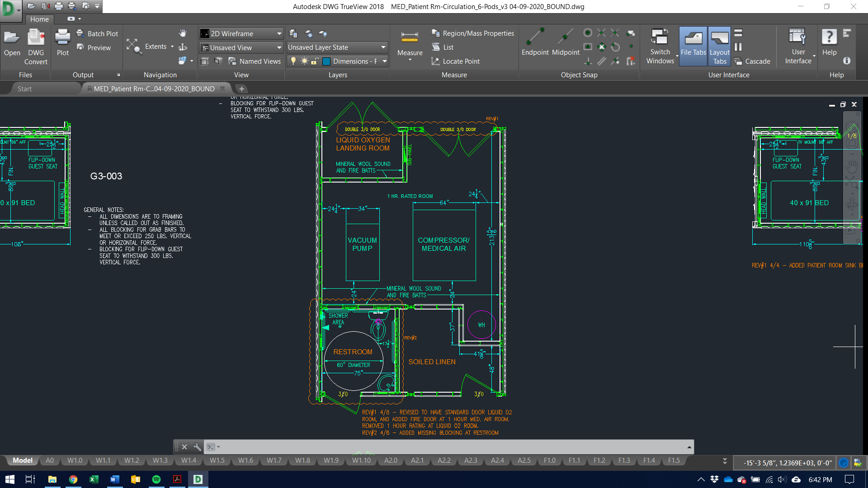The height and width of the screenshot is (488, 868).
Task: Open the DWG TrueView application menu
Action: tap(10, 10)
